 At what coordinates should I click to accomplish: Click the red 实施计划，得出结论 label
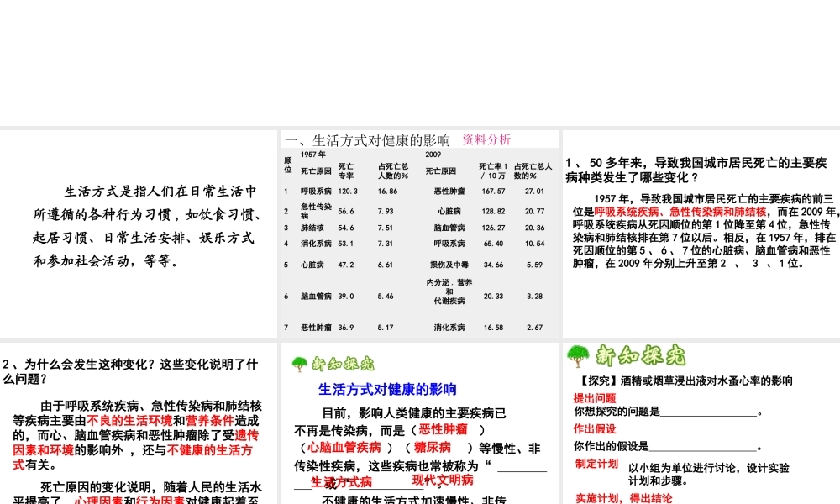(x=624, y=498)
